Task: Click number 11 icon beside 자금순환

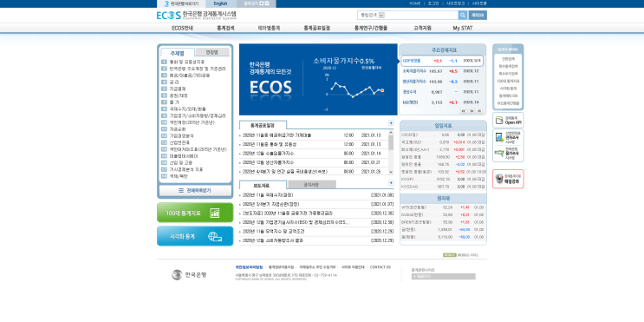Action: pyautogui.click(x=164, y=129)
